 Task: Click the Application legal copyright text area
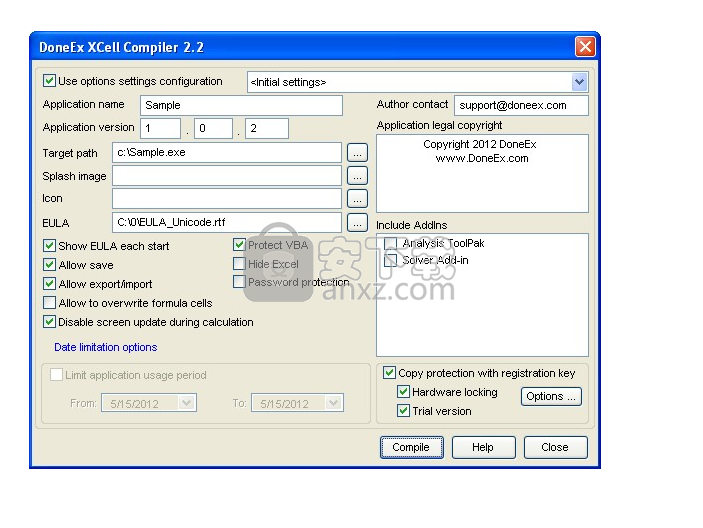tap(482, 173)
